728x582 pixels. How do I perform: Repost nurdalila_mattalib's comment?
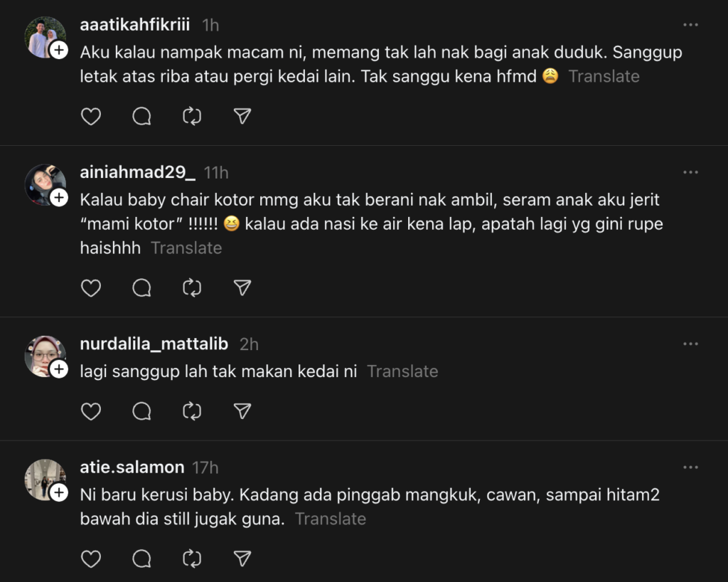point(192,411)
